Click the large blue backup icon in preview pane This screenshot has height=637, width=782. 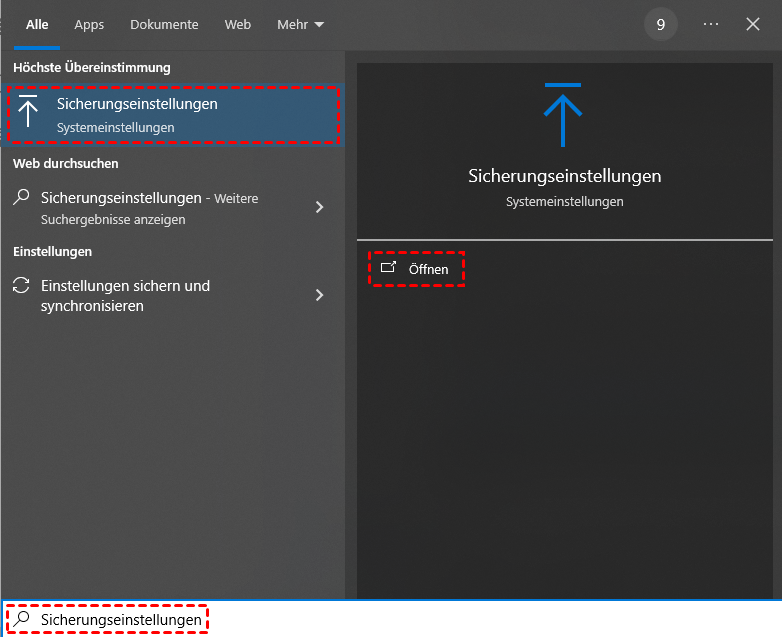click(x=564, y=115)
